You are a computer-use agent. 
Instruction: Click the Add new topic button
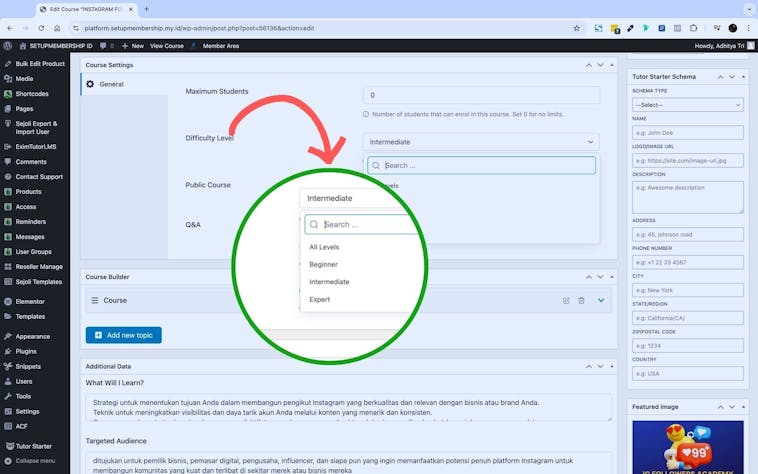[x=123, y=335]
